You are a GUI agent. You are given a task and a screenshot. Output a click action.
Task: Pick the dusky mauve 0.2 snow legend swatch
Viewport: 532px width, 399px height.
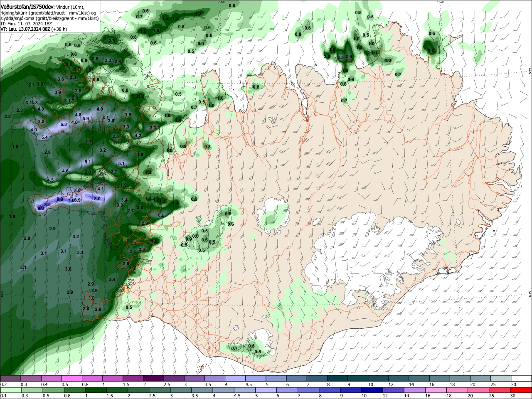coord(10,379)
